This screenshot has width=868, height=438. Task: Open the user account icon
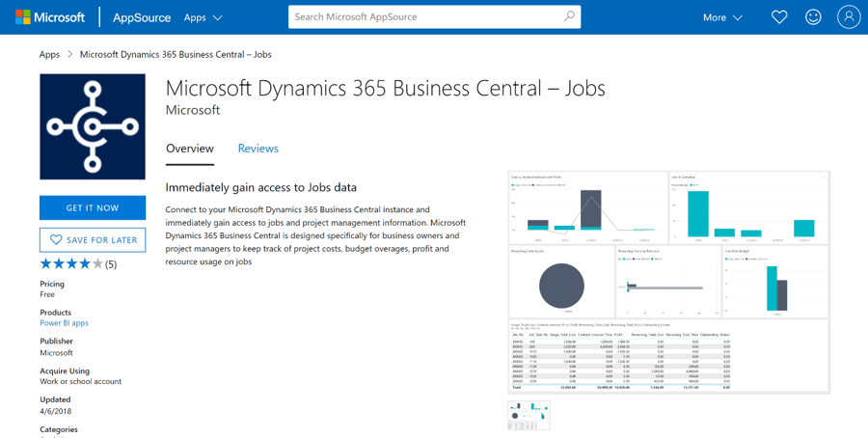(849, 17)
